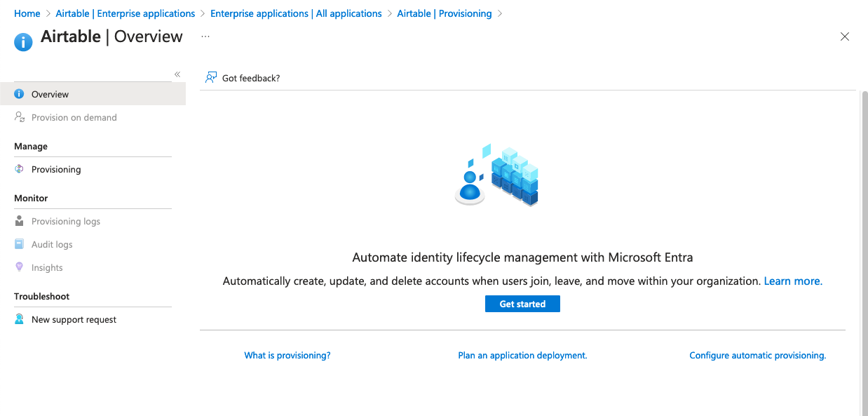Open Provision on demand label
Image resolution: width=868 pixels, height=416 pixels.
click(x=74, y=117)
